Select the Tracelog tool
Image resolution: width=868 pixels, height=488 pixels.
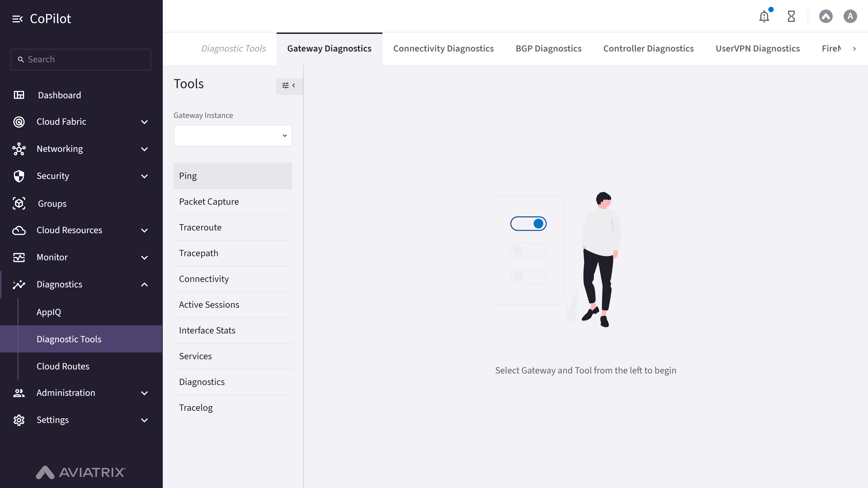pyautogui.click(x=233, y=408)
